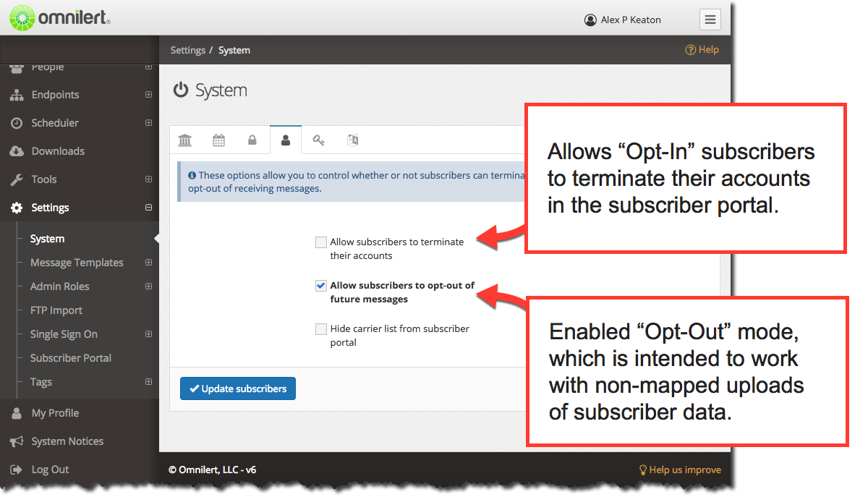Viewport: 868px width, 497px height.
Task: Click the Omnilert logo
Action: coord(60,17)
